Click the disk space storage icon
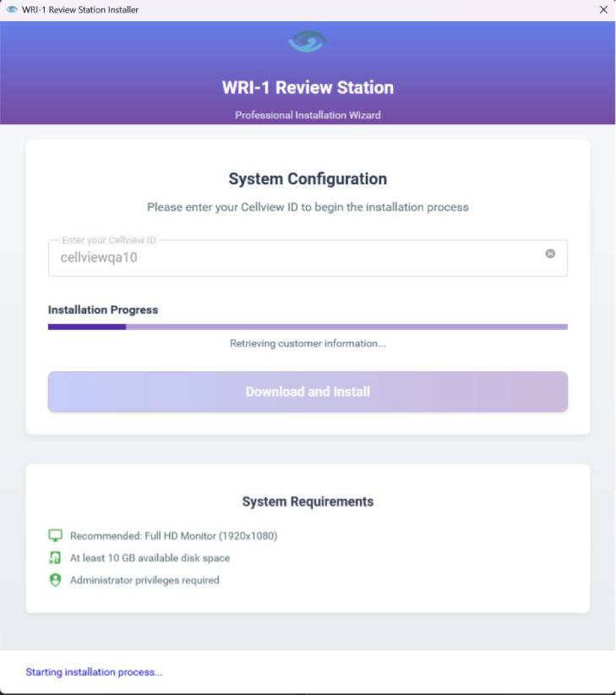The image size is (616, 695). (56, 558)
